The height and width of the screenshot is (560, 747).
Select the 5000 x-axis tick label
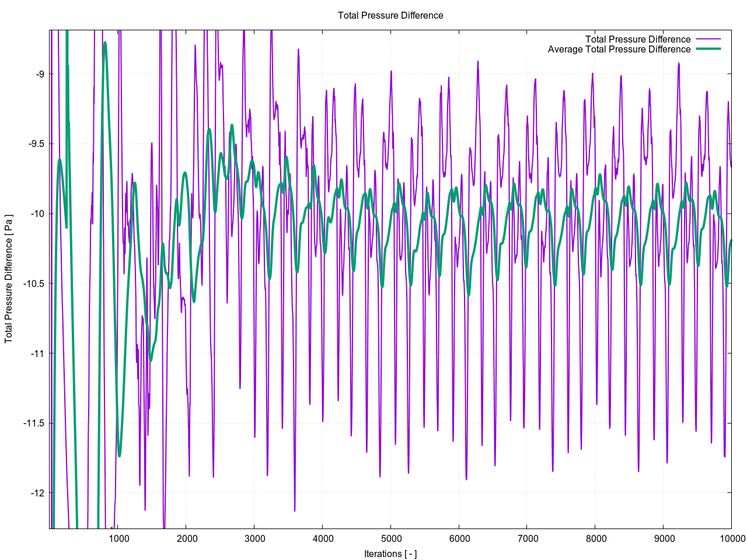click(x=391, y=538)
